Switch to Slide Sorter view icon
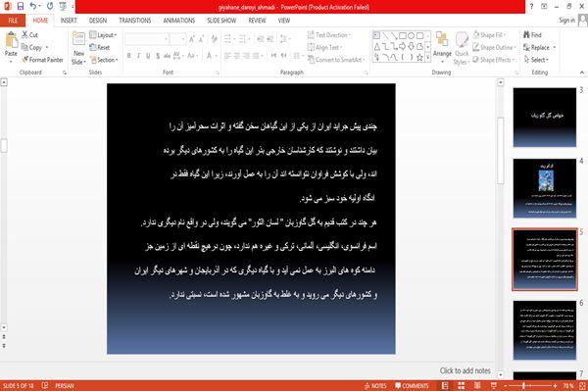Image resolution: width=588 pixels, height=391 pixels. [x=462, y=386]
